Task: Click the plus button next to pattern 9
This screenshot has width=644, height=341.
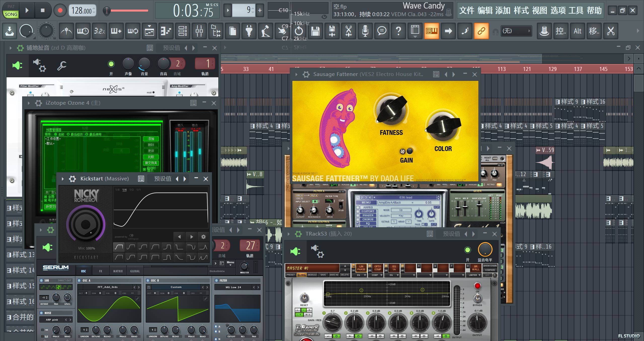Action: pos(260,10)
